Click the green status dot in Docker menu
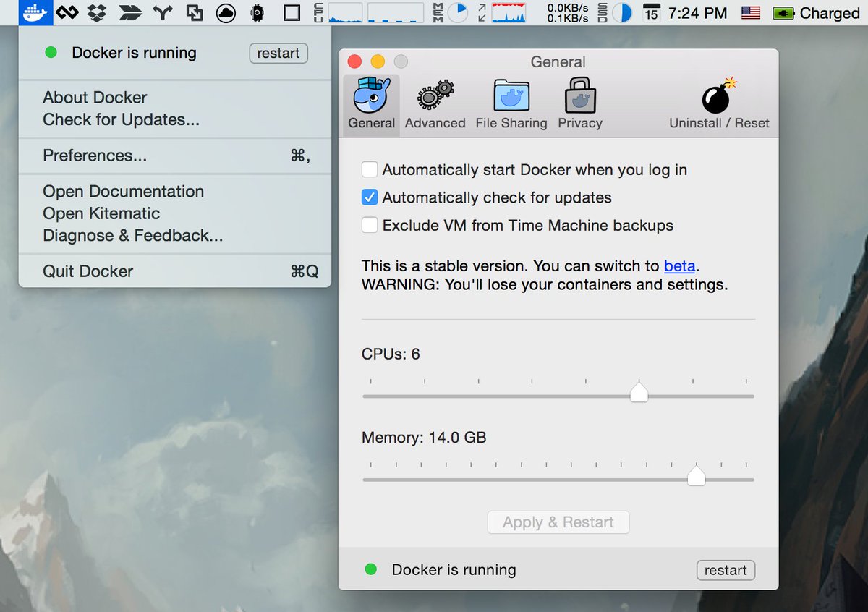 point(51,52)
